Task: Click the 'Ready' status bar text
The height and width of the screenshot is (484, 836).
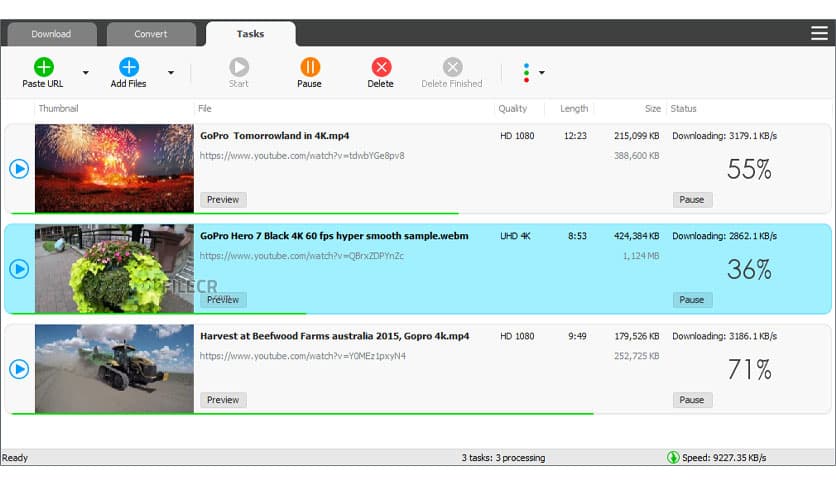Action: coord(15,458)
